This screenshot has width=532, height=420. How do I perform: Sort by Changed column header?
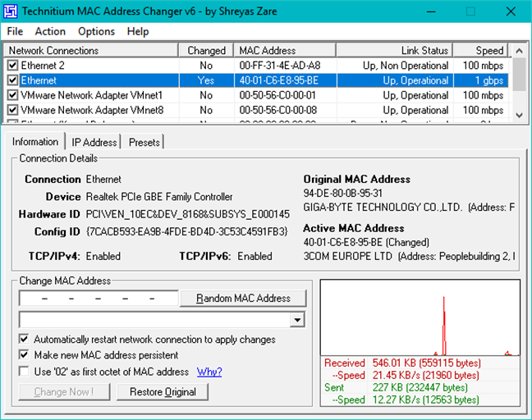pos(206,51)
